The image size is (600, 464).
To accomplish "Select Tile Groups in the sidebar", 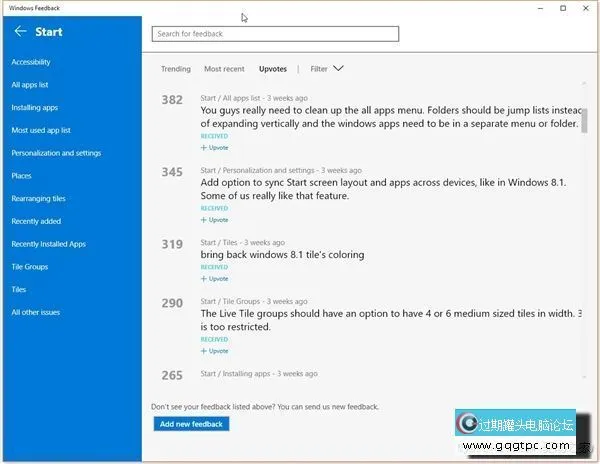I will [x=30, y=267].
